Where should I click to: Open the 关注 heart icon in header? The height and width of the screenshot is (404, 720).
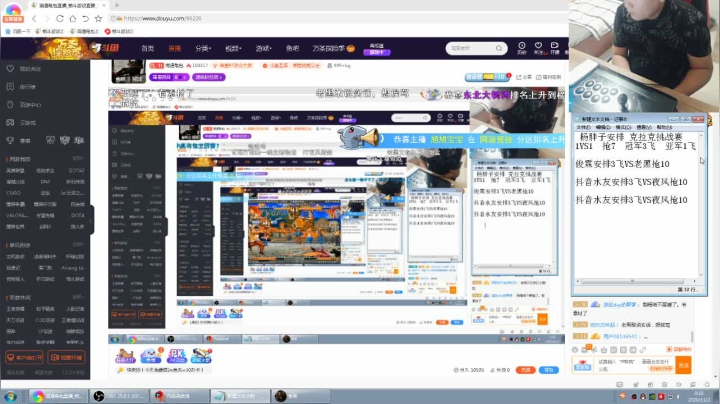[x=538, y=48]
